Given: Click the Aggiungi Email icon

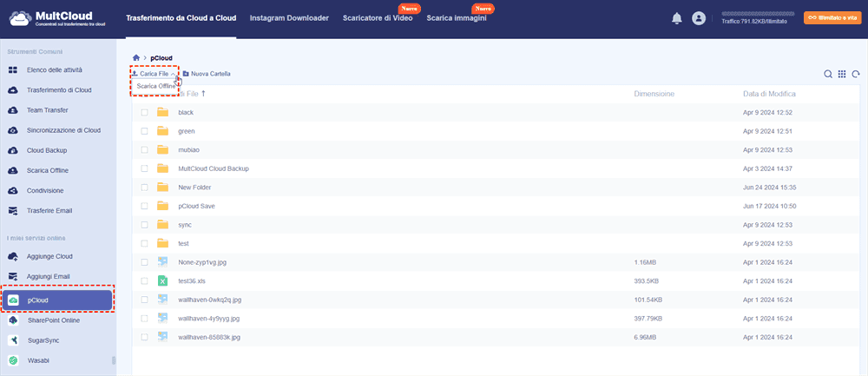Looking at the screenshot, I should pyautogui.click(x=13, y=276).
